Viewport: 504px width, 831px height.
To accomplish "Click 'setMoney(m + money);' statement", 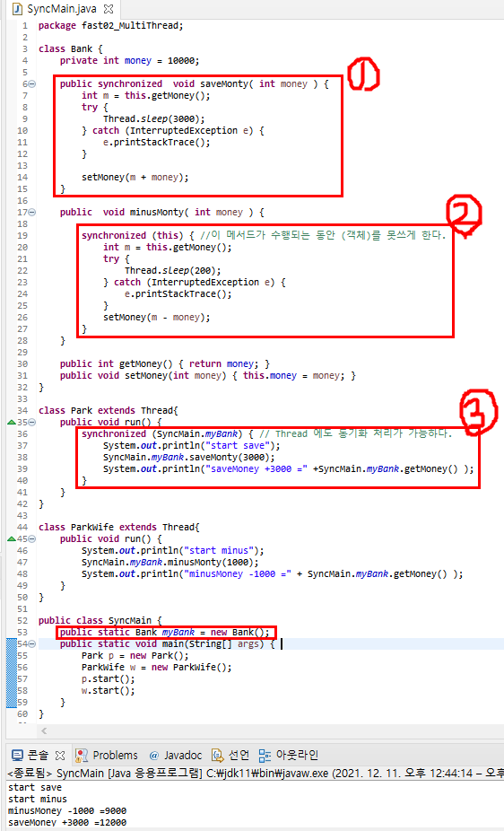I will (x=135, y=177).
